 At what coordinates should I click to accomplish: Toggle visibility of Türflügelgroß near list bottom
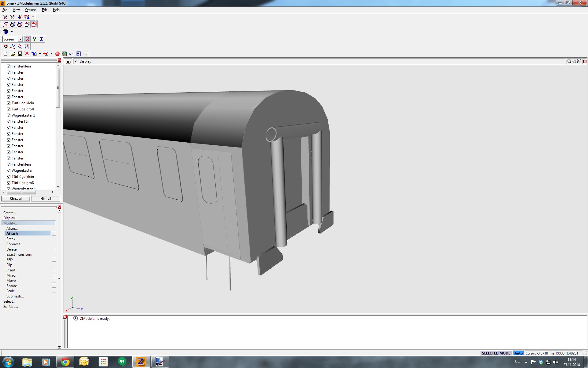[9, 183]
